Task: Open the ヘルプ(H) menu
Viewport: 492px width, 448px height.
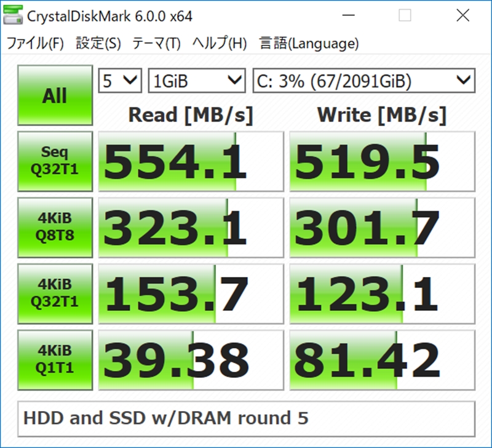Action: click(220, 43)
